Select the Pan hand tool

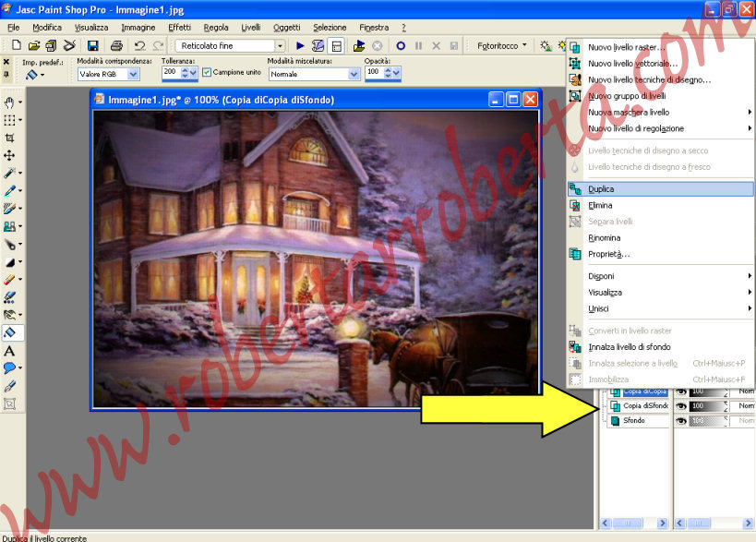point(9,102)
